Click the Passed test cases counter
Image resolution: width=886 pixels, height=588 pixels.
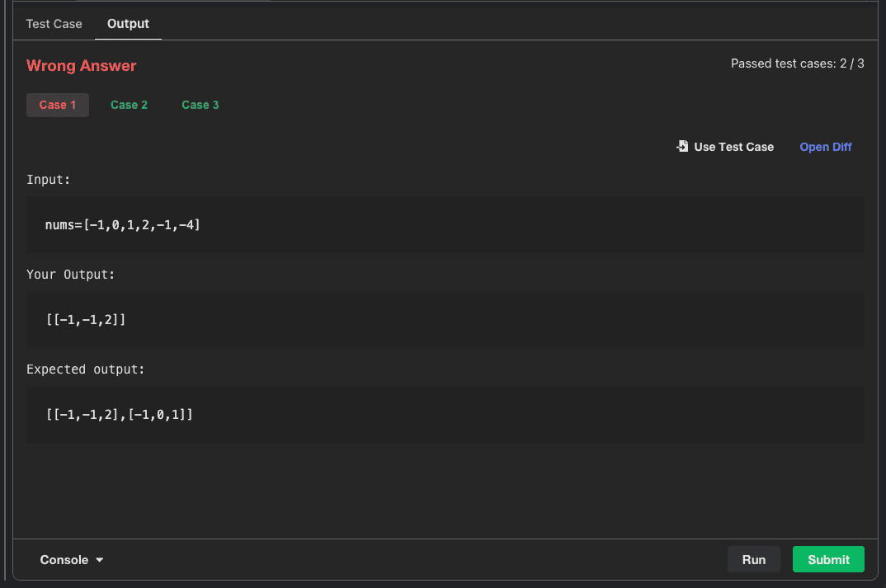coord(797,64)
